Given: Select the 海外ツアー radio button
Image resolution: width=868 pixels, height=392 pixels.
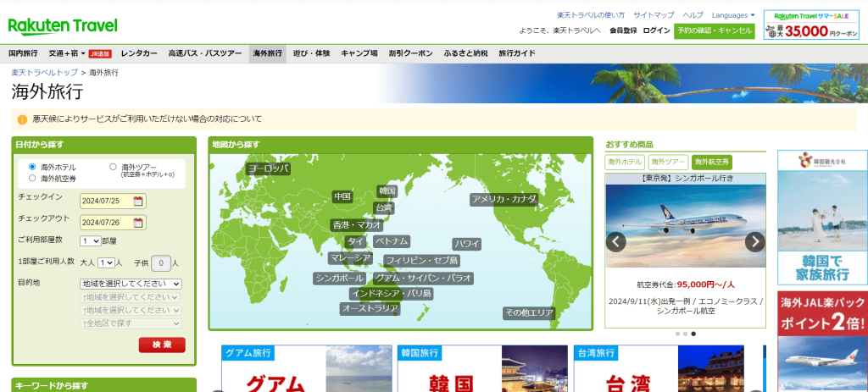Looking at the screenshot, I should tap(113, 167).
